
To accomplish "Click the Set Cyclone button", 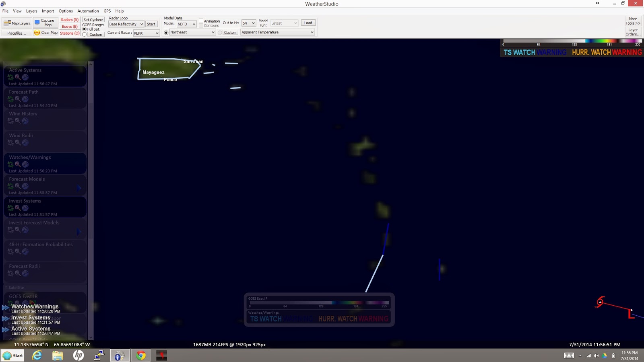I will point(93,20).
